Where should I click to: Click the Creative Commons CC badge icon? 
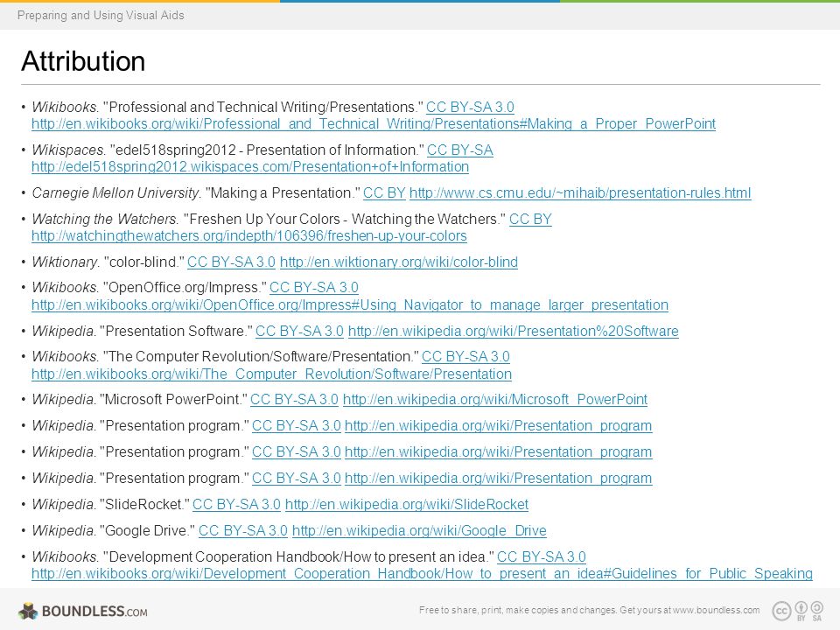[x=781, y=611]
